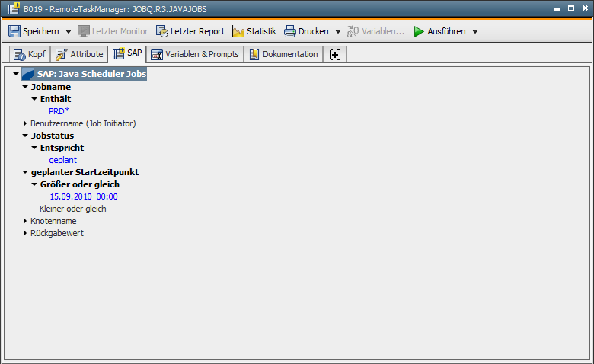Click the Letzter Report label
The height and width of the screenshot is (364, 594).
[197, 31]
